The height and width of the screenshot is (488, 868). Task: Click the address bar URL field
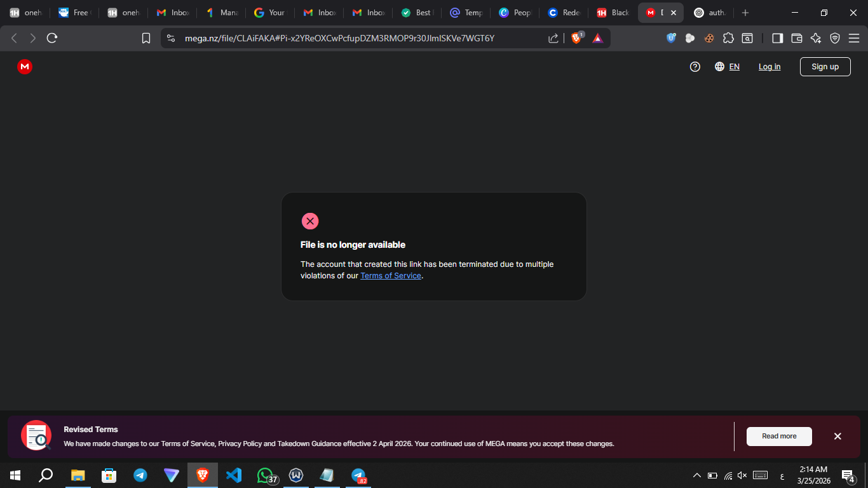click(356, 38)
